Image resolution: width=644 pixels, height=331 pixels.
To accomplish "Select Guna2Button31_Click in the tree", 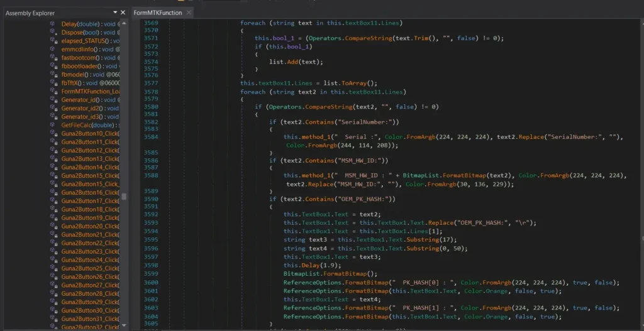I will [x=90, y=318].
